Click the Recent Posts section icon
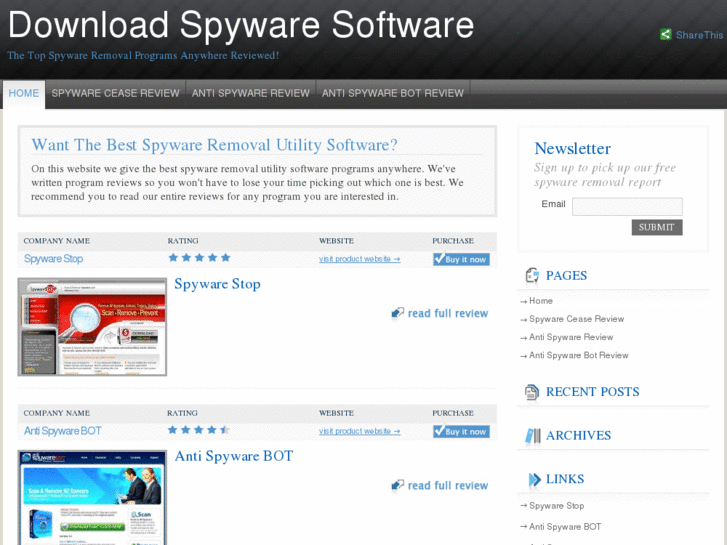This screenshot has width=727, height=545. click(x=532, y=392)
